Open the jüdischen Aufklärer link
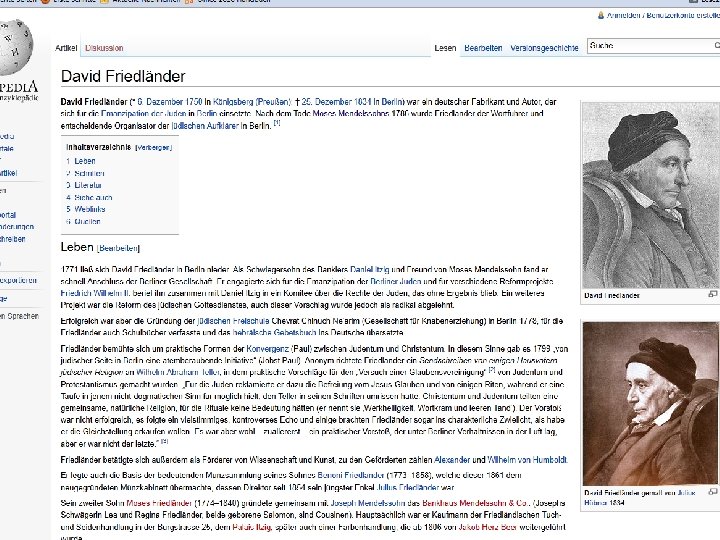 (x=205, y=126)
